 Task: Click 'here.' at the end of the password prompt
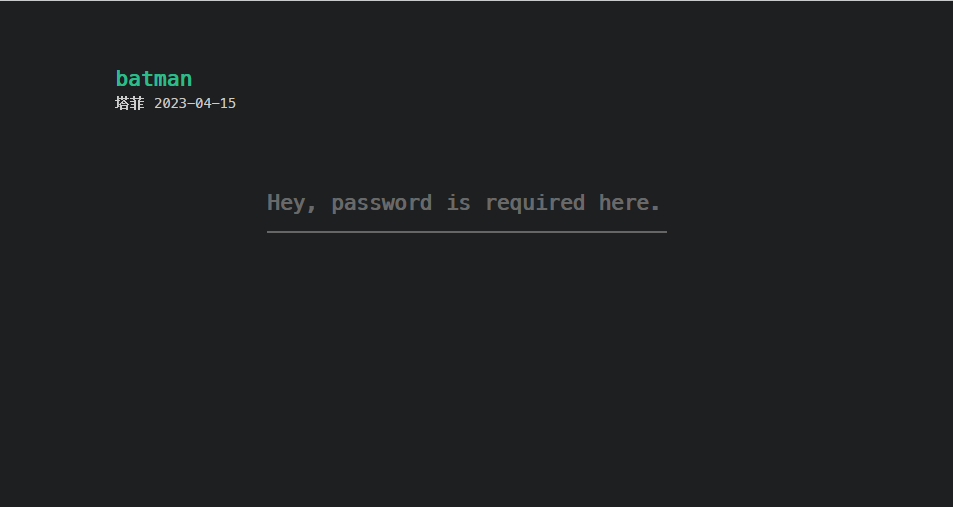click(630, 202)
